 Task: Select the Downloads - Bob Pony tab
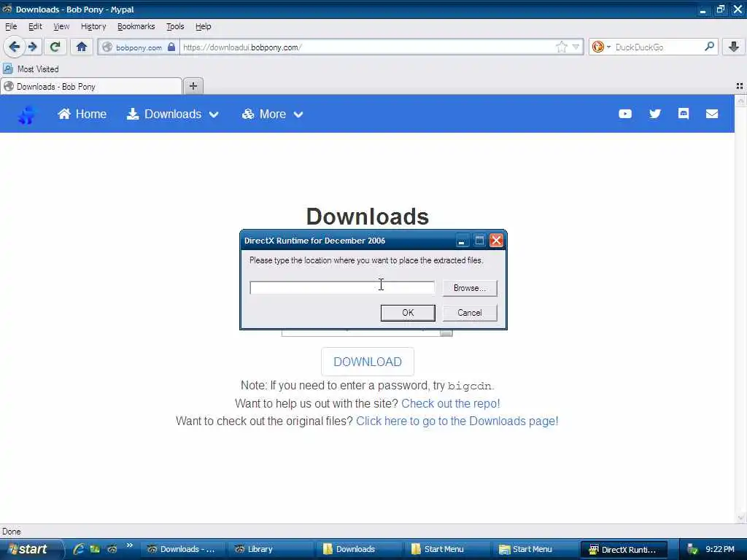pyautogui.click(x=91, y=87)
